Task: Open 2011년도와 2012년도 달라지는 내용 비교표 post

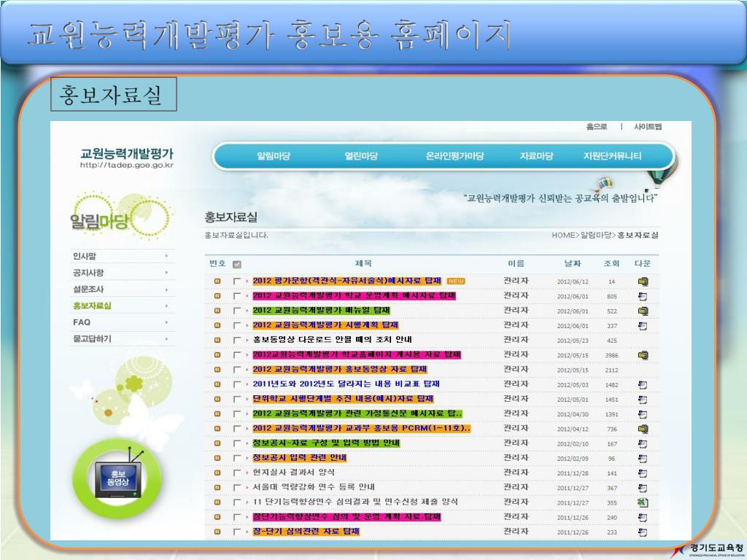Action: click(x=347, y=384)
